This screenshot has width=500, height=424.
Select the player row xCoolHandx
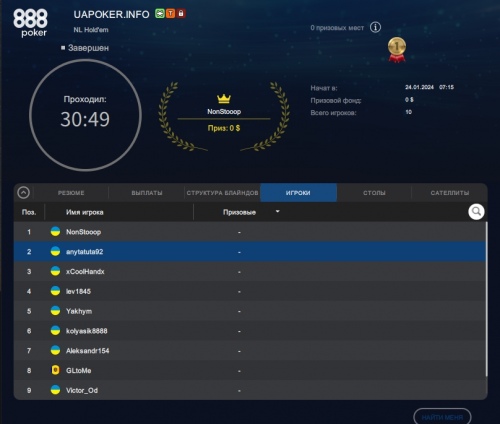[249, 271]
